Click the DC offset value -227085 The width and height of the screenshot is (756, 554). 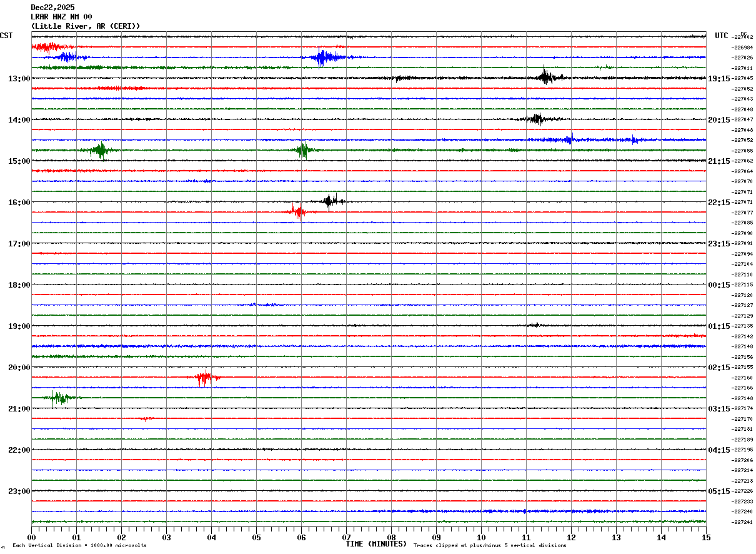pyautogui.click(x=742, y=223)
